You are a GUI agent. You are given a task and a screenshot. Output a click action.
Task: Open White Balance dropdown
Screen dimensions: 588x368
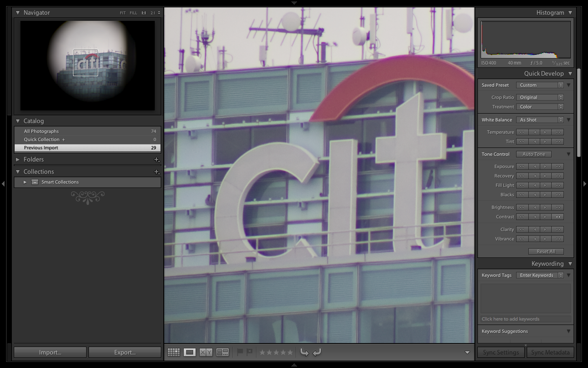pos(540,120)
